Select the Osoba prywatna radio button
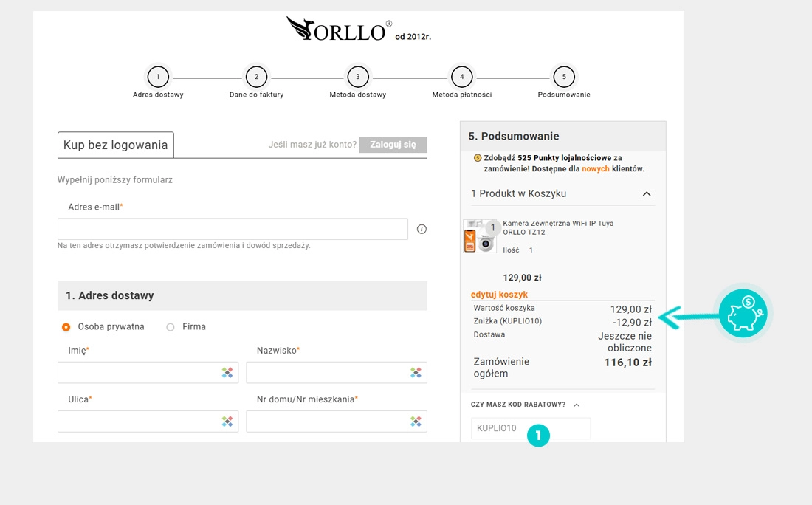 pyautogui.click(x=66, y=327)
